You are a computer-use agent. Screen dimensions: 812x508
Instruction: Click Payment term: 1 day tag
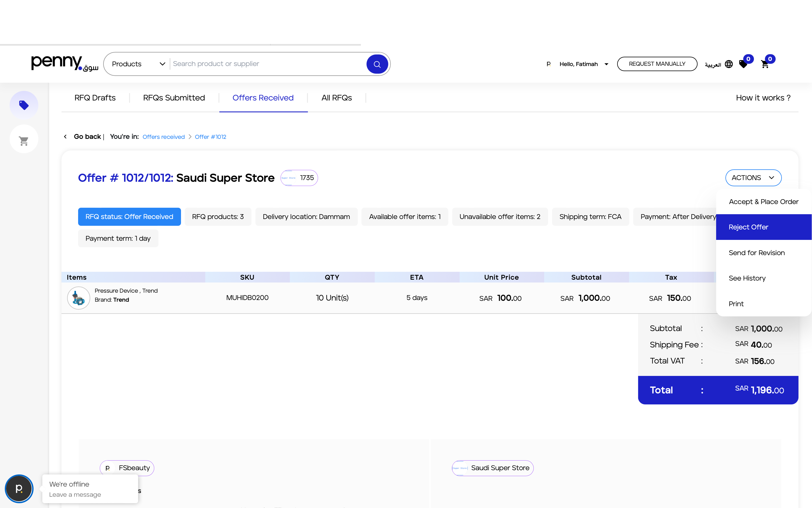118,238
